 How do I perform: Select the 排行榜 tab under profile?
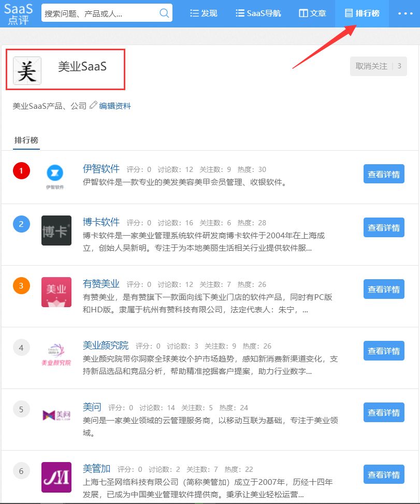coord(26,140)
